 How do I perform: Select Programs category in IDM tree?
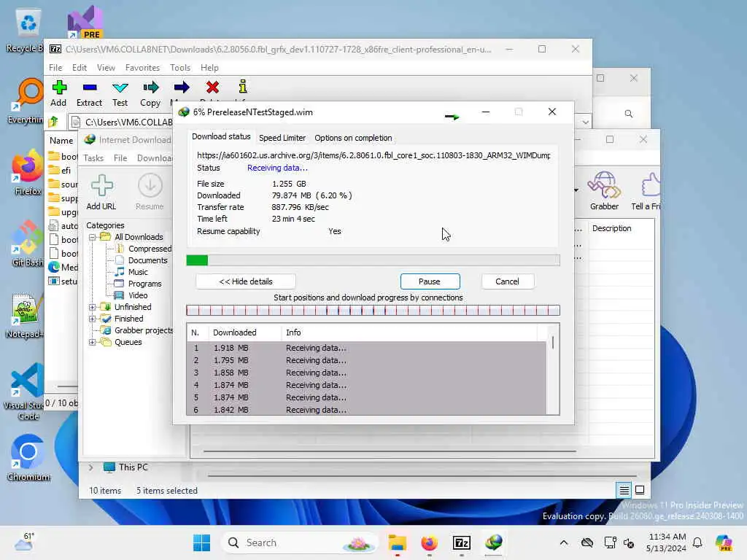144,284
